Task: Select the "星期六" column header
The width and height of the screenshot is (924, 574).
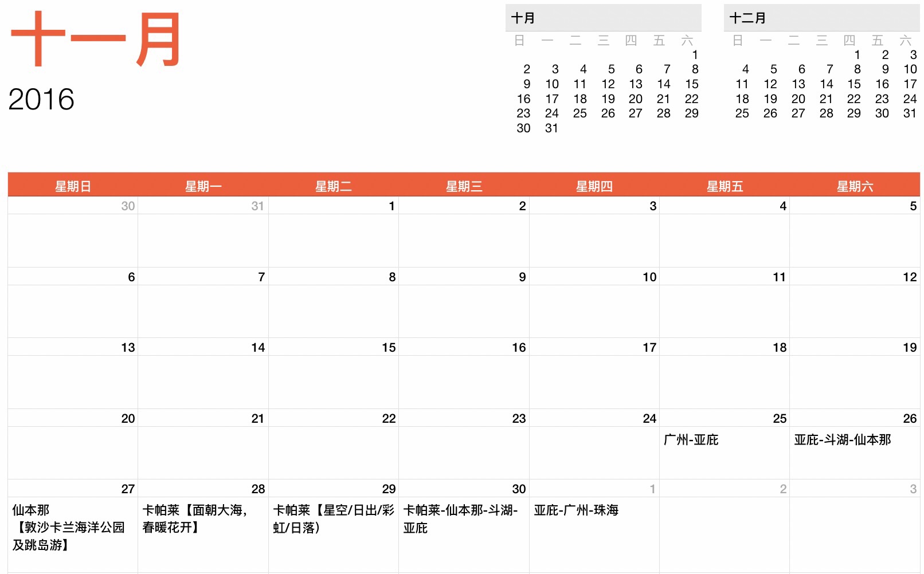Action: point(855,186)
